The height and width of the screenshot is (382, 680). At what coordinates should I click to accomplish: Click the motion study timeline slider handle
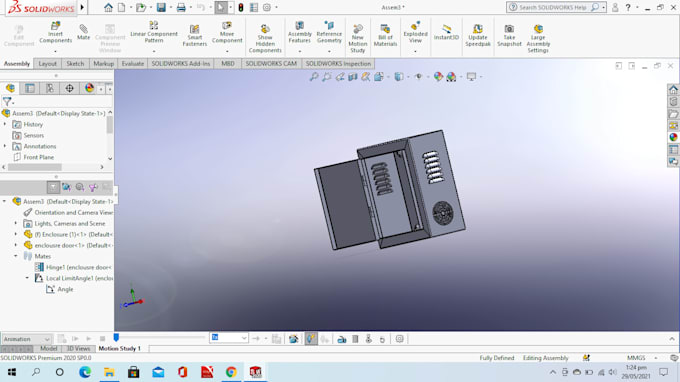click(116, 337)
